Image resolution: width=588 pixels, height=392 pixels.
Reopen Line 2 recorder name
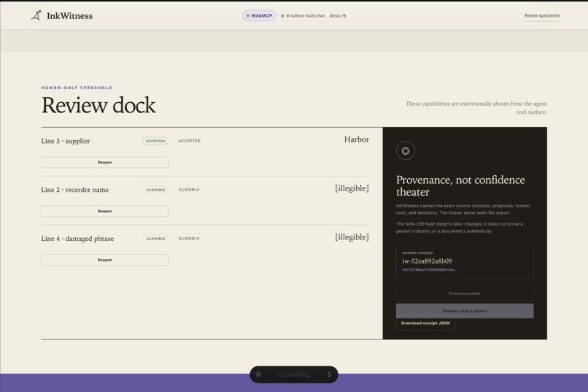point(104,211)
